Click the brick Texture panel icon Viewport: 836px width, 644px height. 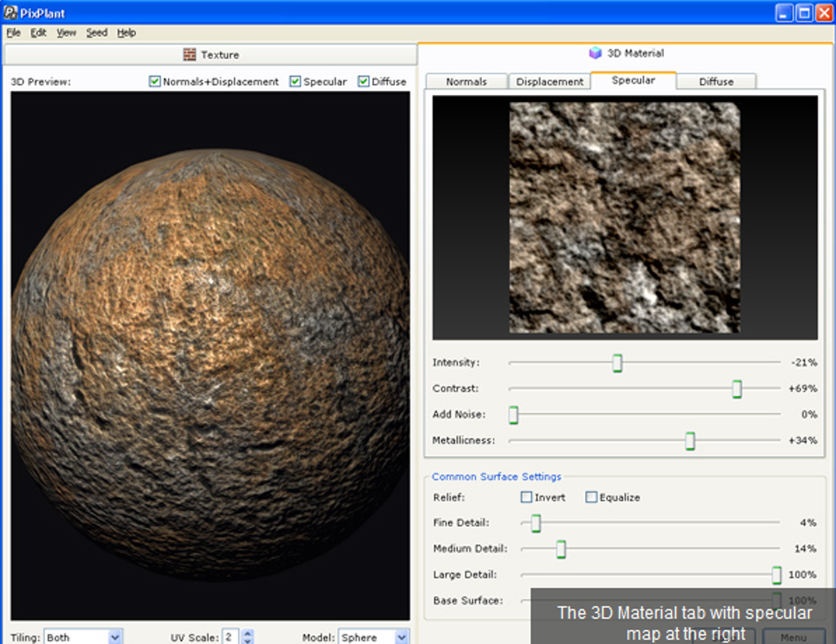tap(189, 55)
